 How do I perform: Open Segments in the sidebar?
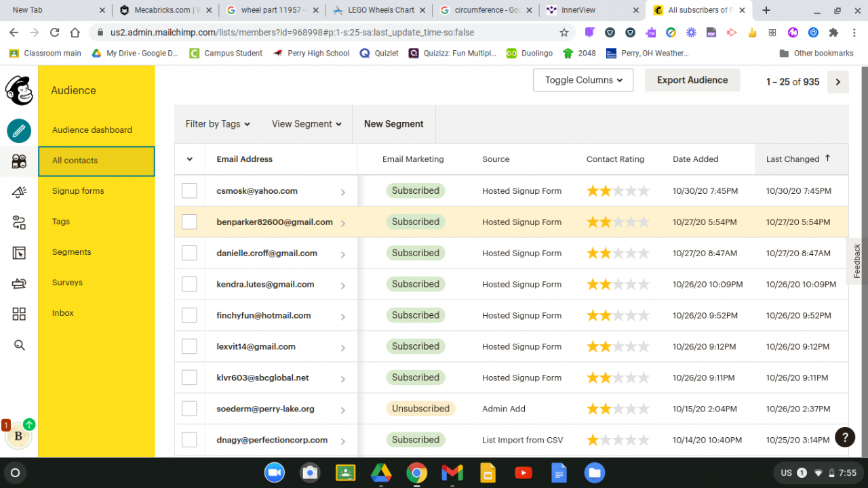click(71, 252)
